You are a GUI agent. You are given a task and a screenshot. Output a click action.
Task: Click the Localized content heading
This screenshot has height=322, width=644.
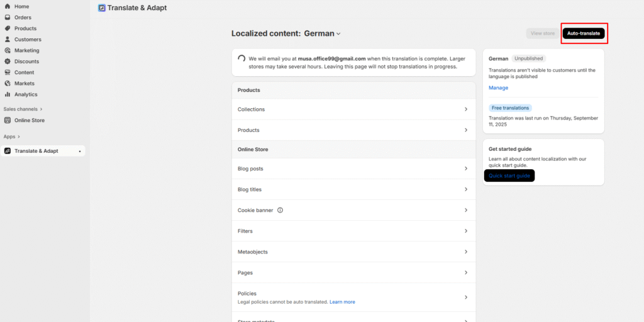point(266,34)
